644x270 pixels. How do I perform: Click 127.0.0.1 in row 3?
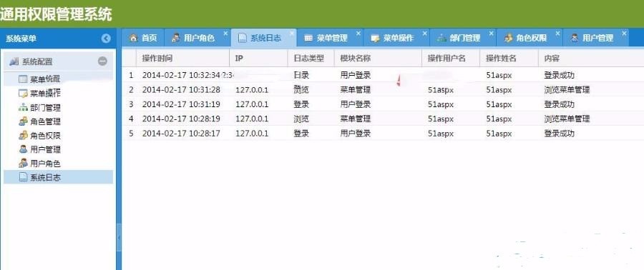(x=252, y=104)
